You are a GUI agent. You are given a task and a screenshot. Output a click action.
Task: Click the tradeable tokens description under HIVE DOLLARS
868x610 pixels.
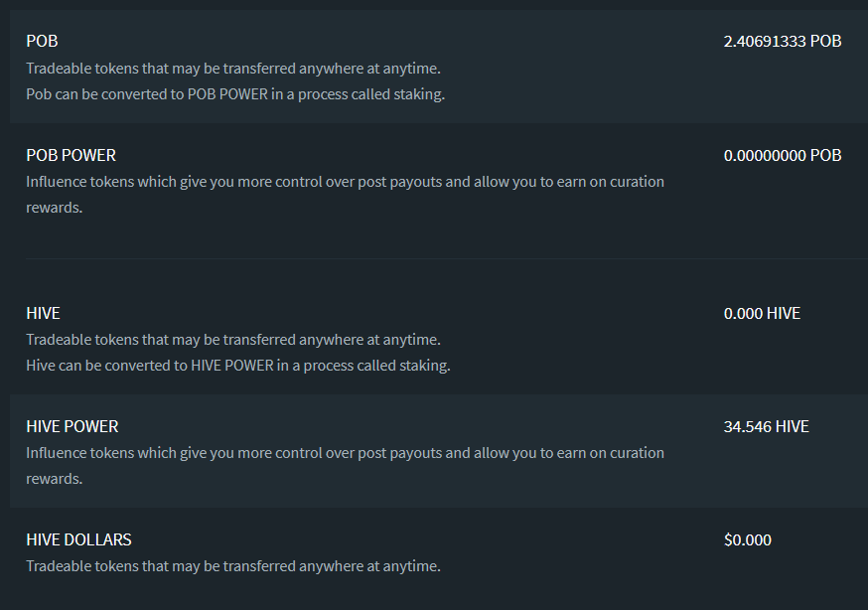[x=232, y=566]
